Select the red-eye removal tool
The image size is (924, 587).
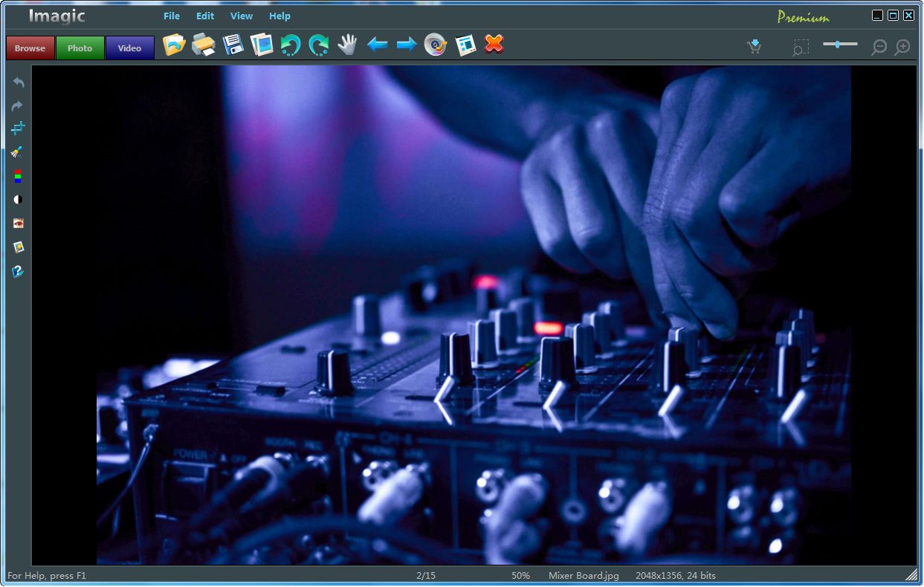pos(18,223)
